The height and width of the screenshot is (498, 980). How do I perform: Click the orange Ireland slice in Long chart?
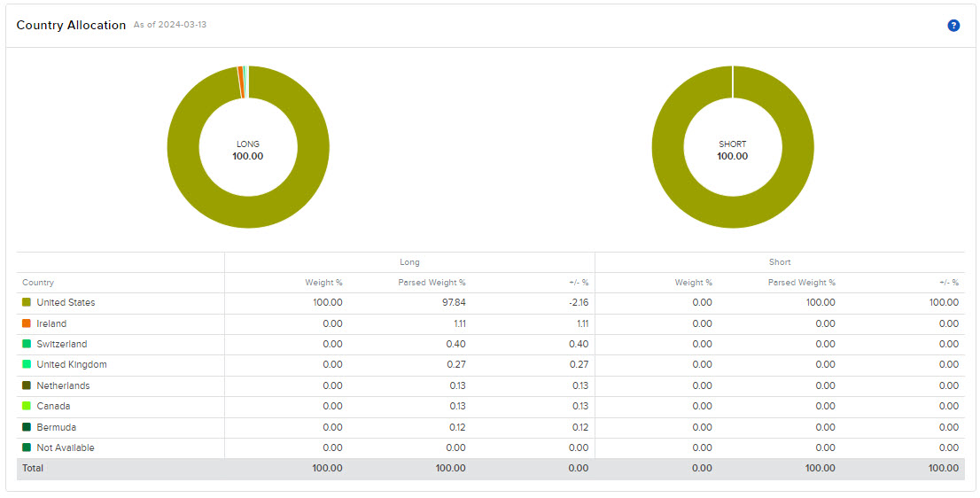click(x=240, y=82)
